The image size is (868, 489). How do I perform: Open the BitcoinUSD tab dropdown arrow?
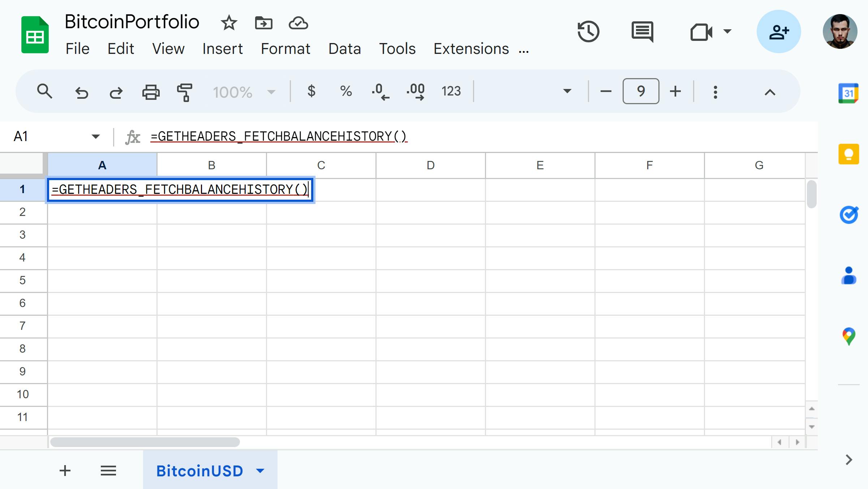pos(260,471)
